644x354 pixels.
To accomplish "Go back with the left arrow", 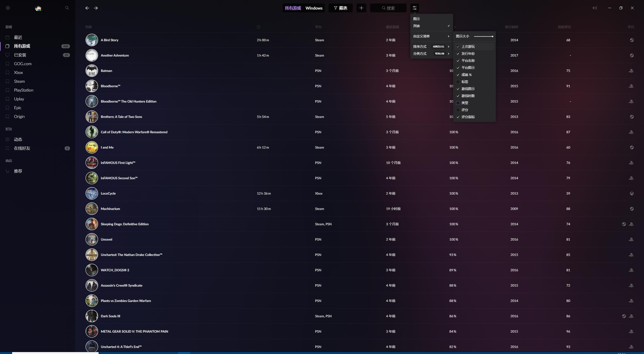I will tap(87, 8).
